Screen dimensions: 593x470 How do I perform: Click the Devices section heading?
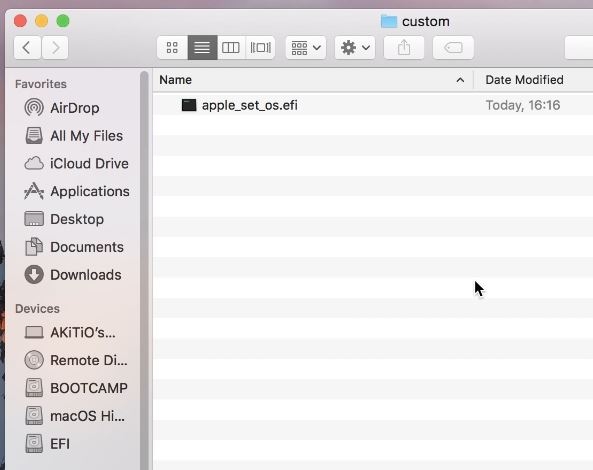pyautogui.click(x=37, y=309)
